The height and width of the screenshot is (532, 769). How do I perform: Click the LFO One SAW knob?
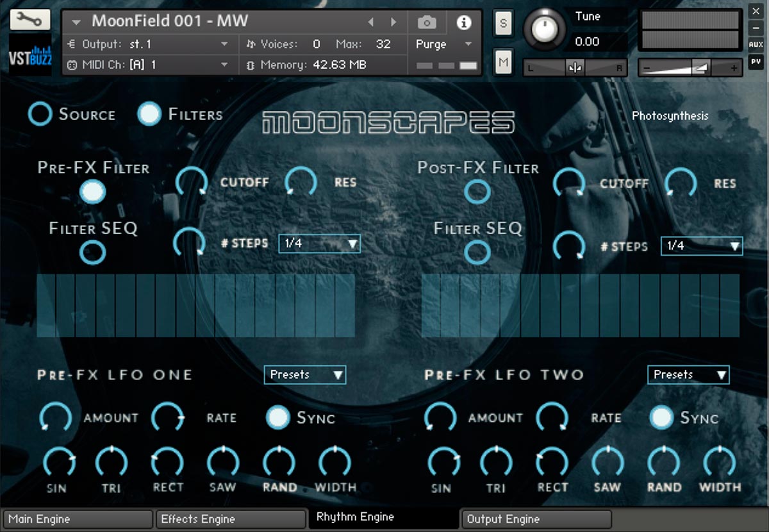point(223,463)
